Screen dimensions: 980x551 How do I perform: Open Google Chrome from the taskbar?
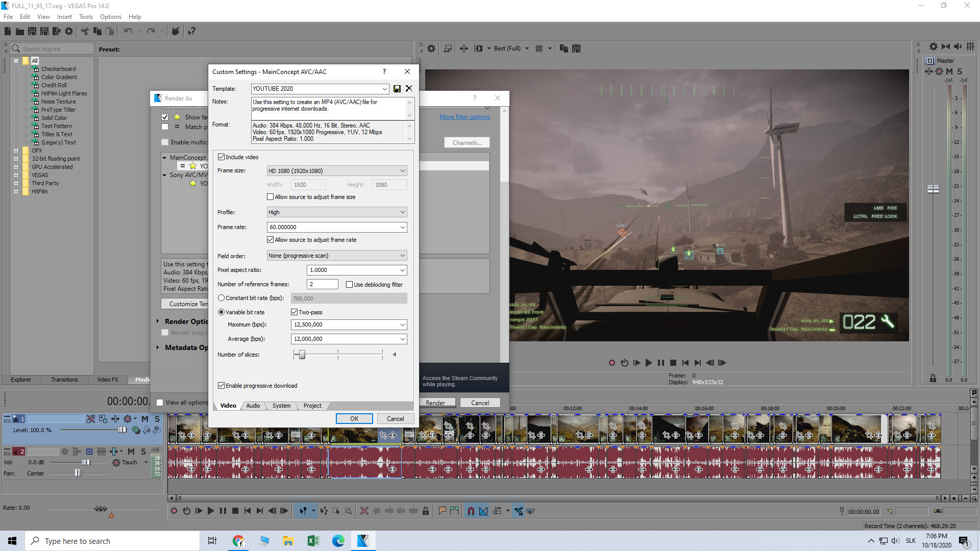pyautogui.click(x=238, y=541)
